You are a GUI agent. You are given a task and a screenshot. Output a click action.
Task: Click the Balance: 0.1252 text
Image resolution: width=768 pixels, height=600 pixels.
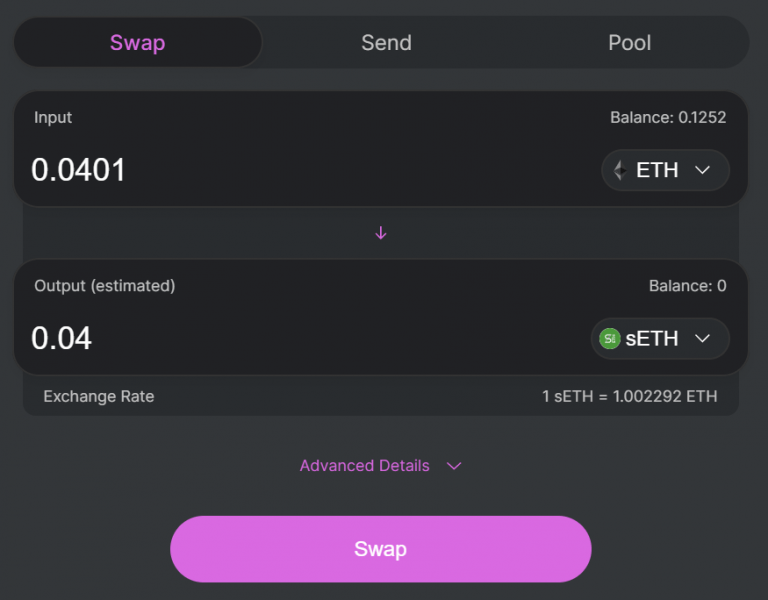tap(667, 117)
